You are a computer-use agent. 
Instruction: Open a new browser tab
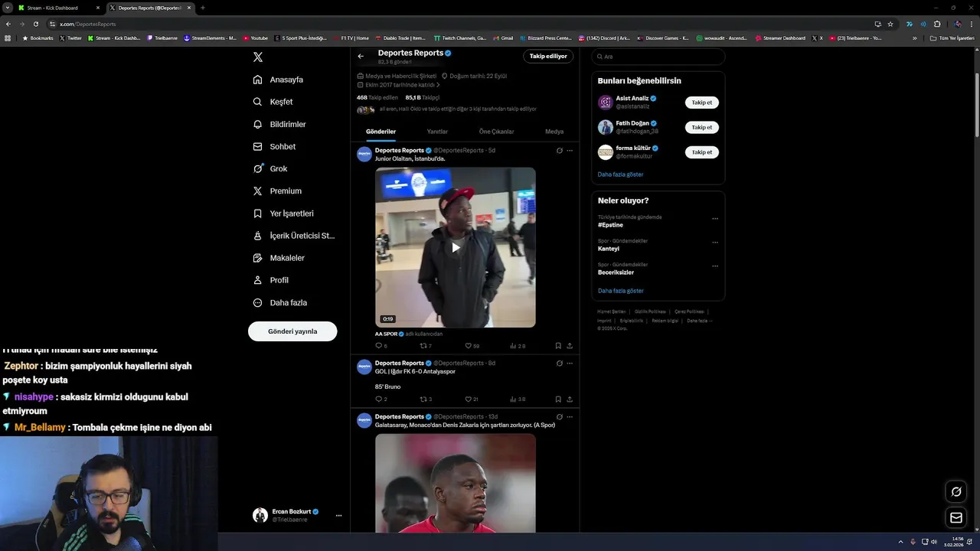[202, 8]
